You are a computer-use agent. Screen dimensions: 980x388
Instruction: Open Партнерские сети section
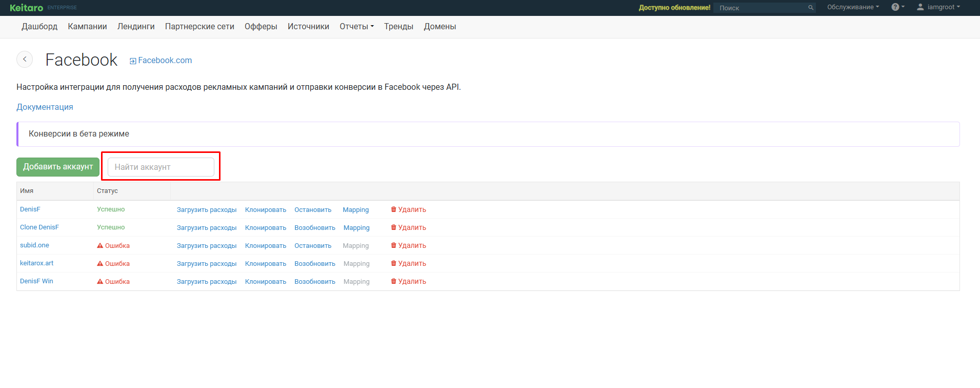coord(199,27)
